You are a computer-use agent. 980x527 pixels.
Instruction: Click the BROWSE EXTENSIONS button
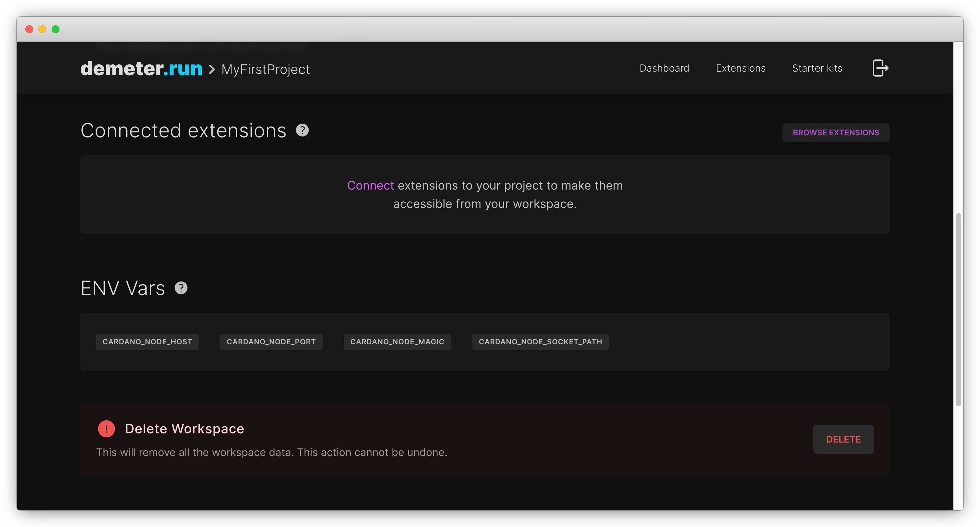click(x=836, y=132)
